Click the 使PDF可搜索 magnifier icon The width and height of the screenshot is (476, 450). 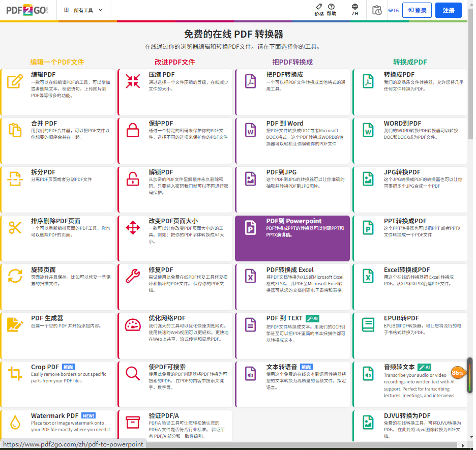click(x=133, y=374)
